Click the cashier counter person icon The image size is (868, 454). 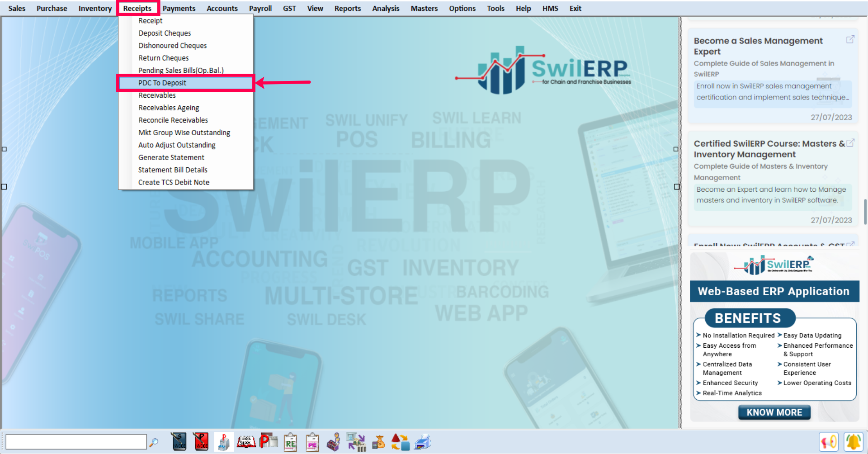point(334,442)
